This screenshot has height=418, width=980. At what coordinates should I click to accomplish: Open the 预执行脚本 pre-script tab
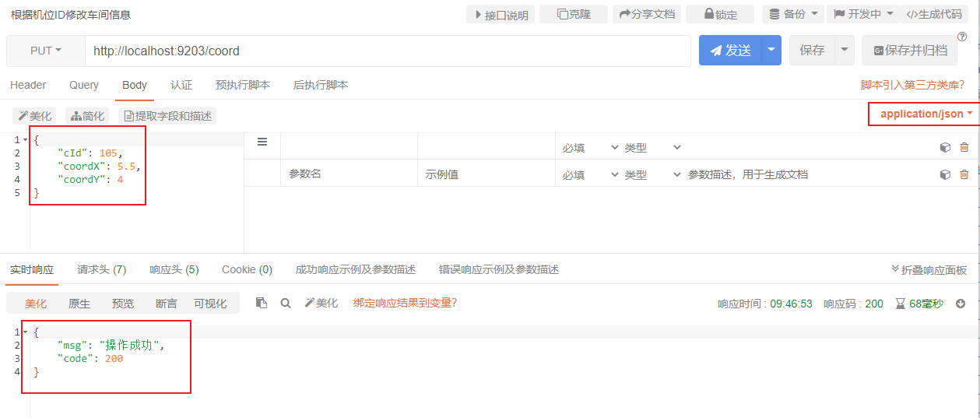[x=243, y=85]
